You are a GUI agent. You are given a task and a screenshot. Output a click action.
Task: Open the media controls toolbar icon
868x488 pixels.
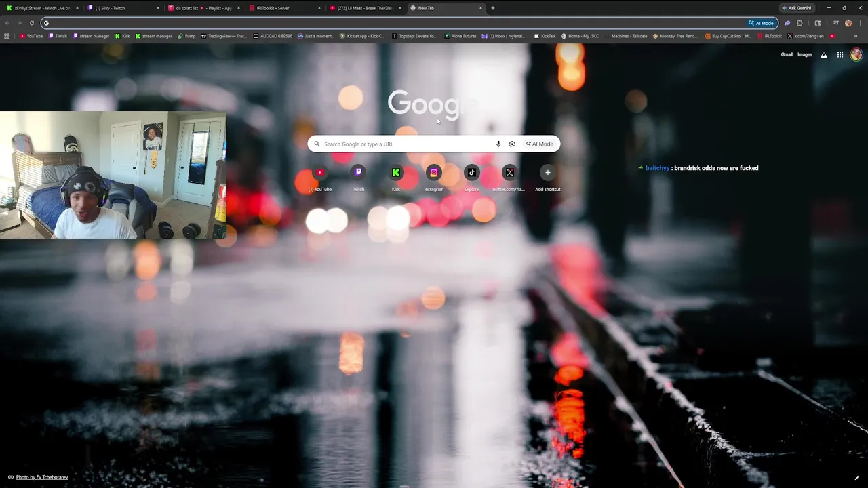(x=836, y=23)
